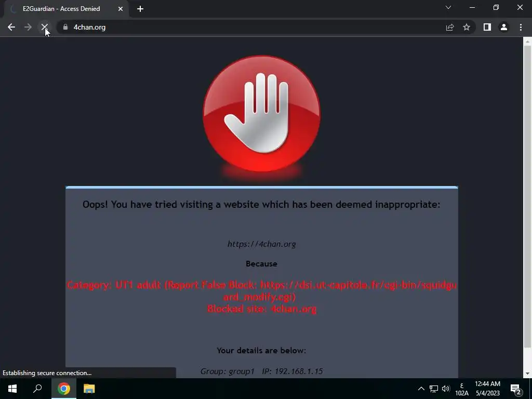532x399 pixels.
Task: Click the page vertical scrollbar thumb
Action: [x=527, y=197]
